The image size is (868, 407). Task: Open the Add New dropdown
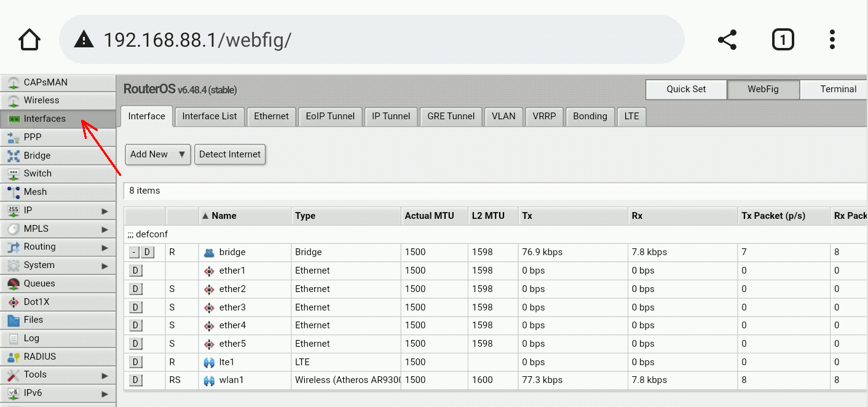(x=158, y=154)
